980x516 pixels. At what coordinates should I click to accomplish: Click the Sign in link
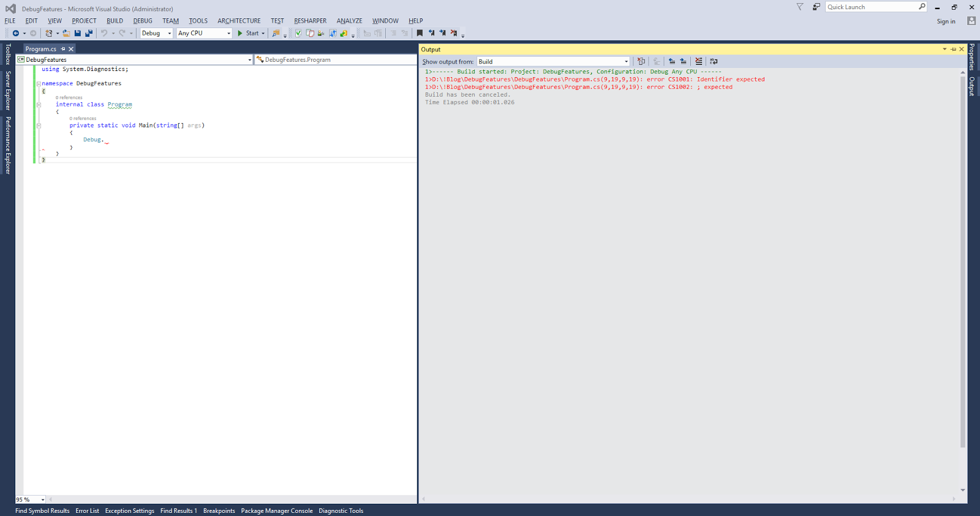pyautogui.click(x=946, y=21)
